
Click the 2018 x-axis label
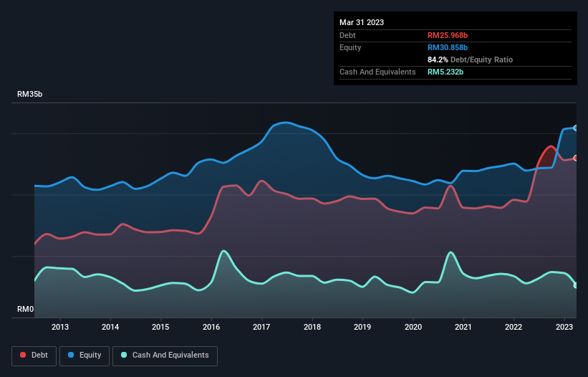click(x=312, y=327)
